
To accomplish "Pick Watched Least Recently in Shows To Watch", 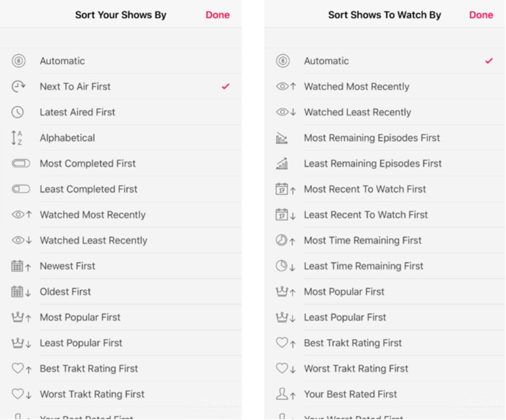I will 385,112.
